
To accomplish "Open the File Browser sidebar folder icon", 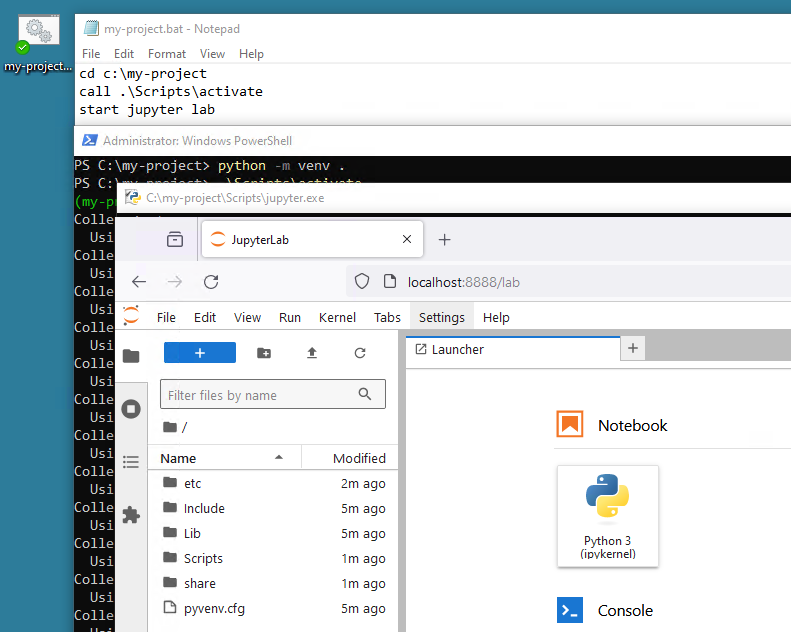I will click(131, 356).
